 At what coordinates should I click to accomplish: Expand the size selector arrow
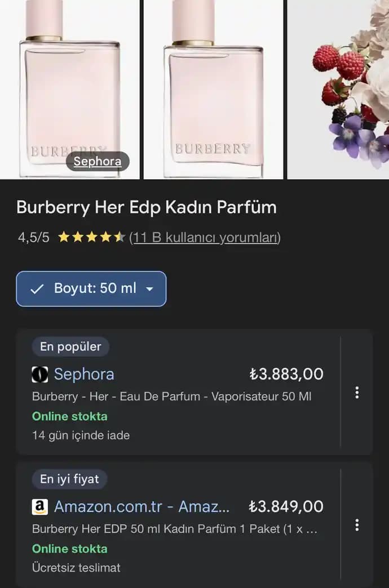(149, 289)
